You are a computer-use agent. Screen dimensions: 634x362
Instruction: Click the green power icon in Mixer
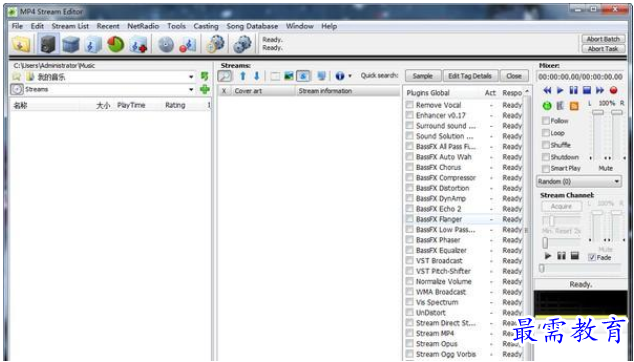tap(547, 106)
